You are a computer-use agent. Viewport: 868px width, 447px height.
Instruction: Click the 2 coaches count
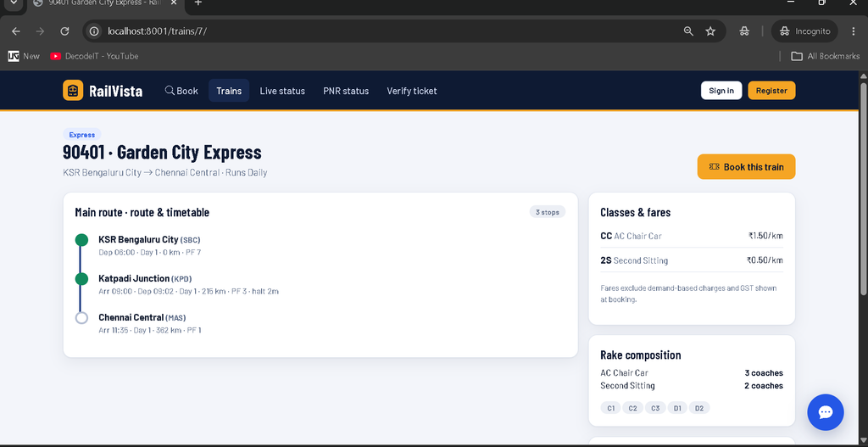(x=764, y=386)
